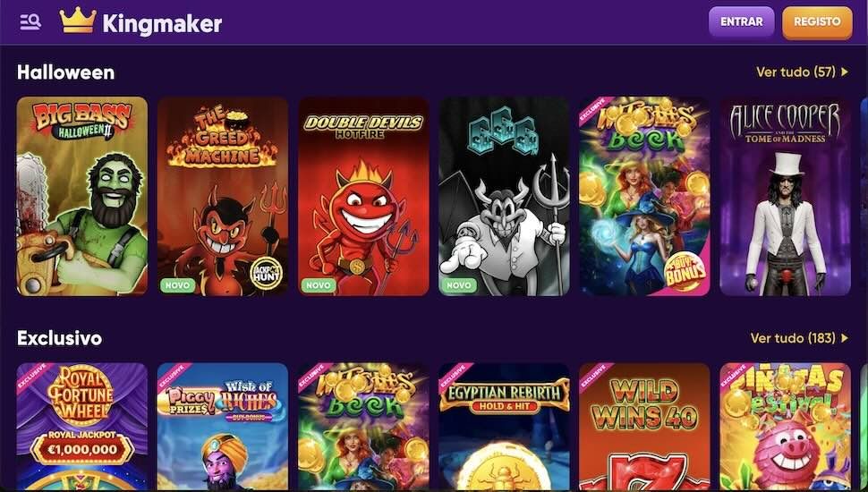The image size is (868, 492).
Task: Open the menu search icon
Action: click(x=30, y=22)
